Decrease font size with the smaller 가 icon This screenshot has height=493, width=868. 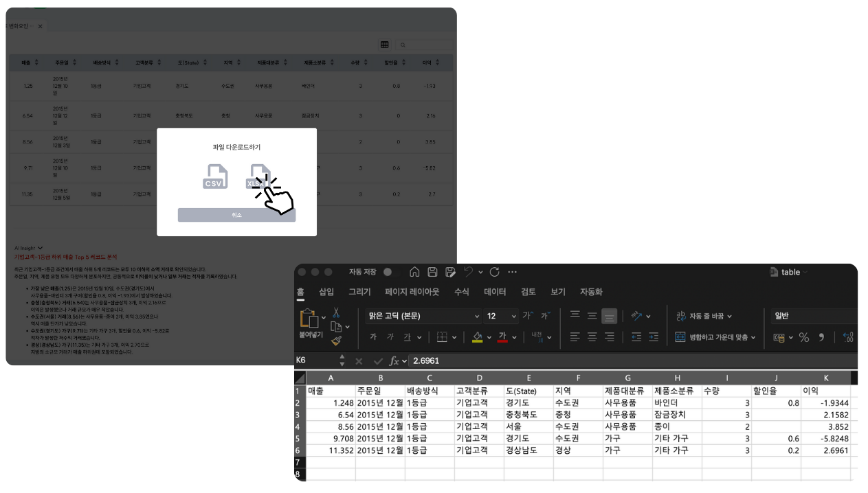(x=545, y=316)
